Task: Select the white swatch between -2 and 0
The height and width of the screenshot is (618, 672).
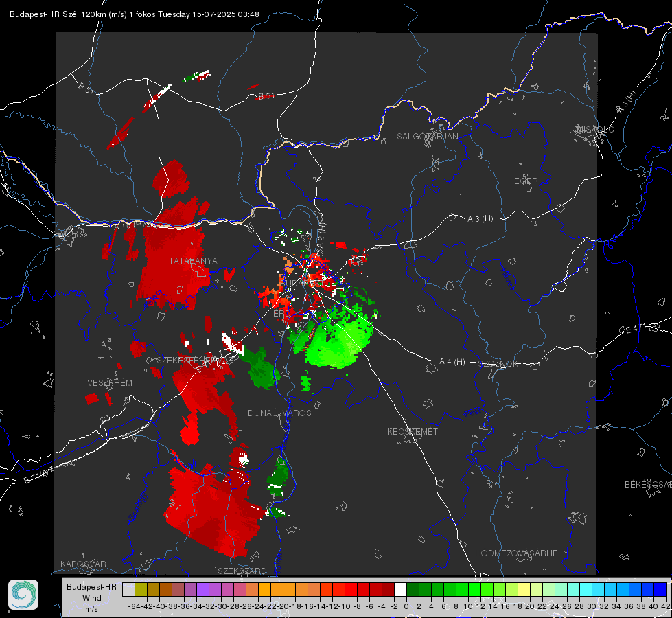Action: pyautogui.click(x=400, y=590)
